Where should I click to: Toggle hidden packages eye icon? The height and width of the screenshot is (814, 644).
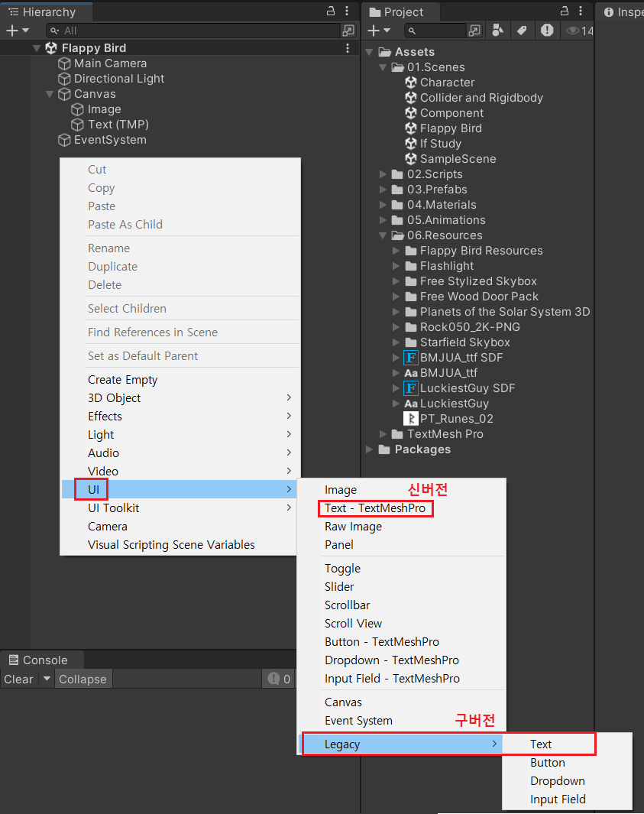573,31
